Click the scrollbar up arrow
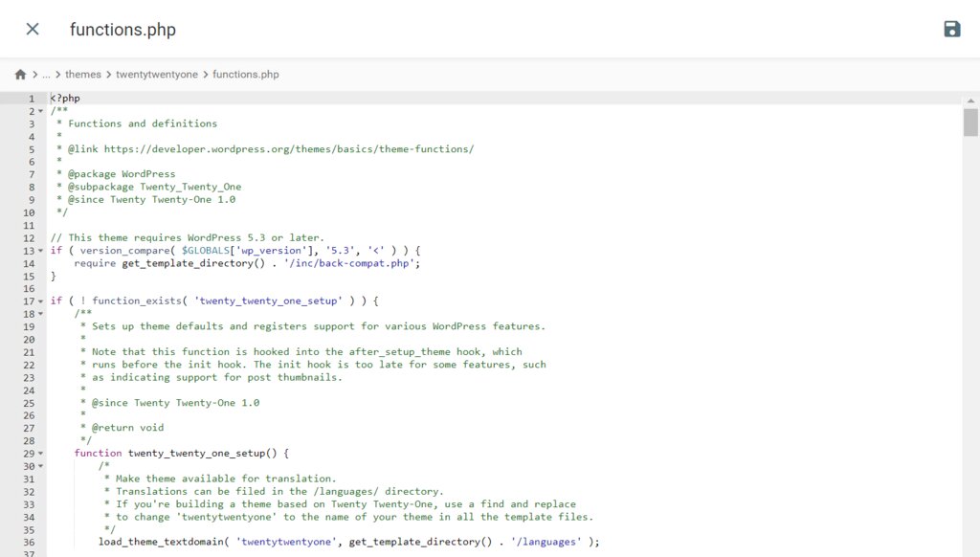The image size is (980, 557). [x=970, y=100]
